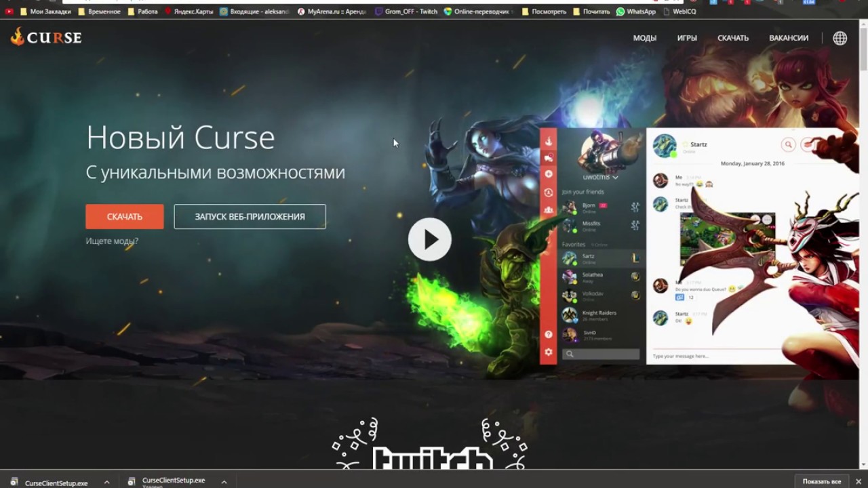This screenshot has width=868, height=488.
Task: Click the Показать все downloads button
Action: (x=822, y=482)
